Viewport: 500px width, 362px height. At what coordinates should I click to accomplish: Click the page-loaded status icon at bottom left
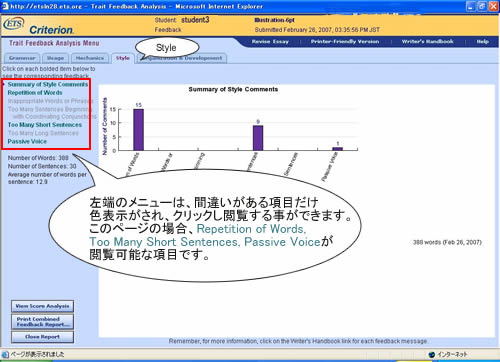click(5, 354)
